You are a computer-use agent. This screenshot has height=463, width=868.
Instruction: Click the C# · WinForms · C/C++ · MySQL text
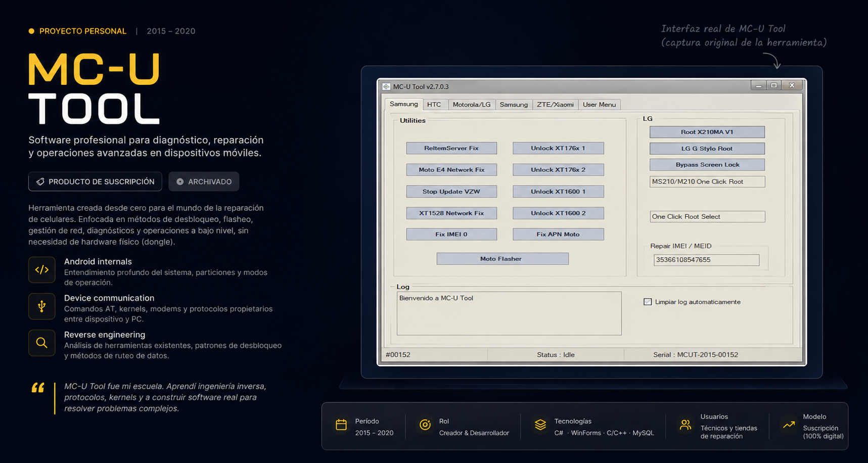coord(604,433)
